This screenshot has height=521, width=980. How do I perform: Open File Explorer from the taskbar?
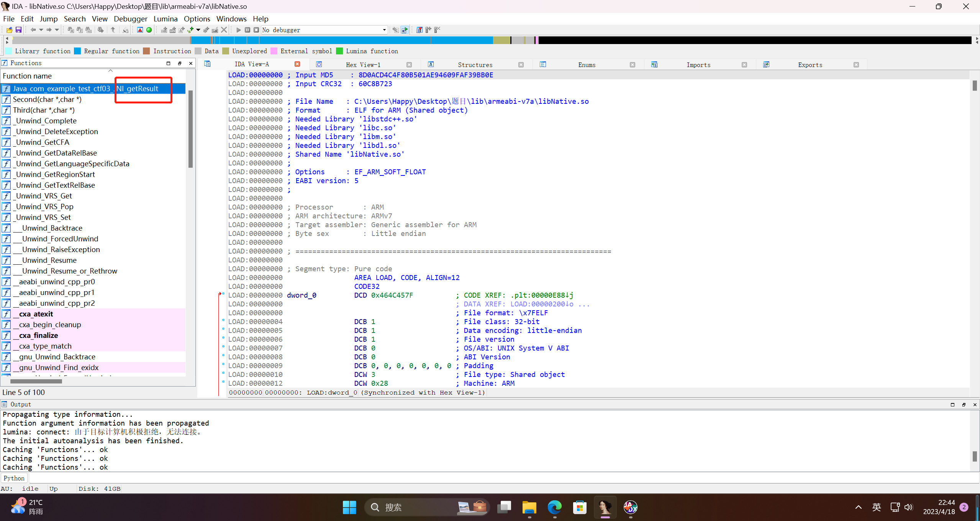[529, 507]
